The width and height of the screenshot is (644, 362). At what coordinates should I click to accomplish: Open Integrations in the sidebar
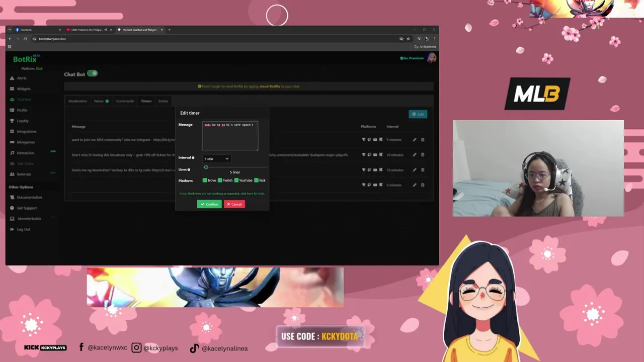(x=23, y=131)
